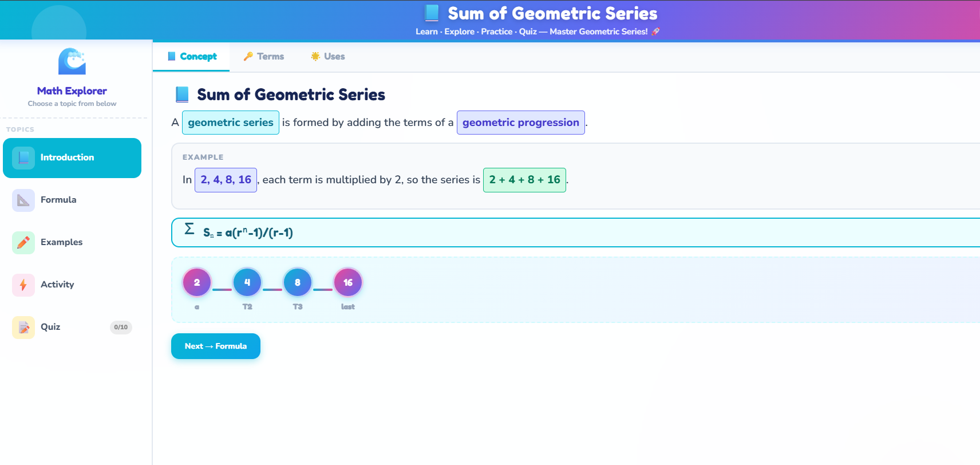The width and height of the screenshot is (980, 465).
Task: Switch to the Terms tab
Action: coord(264,56)
